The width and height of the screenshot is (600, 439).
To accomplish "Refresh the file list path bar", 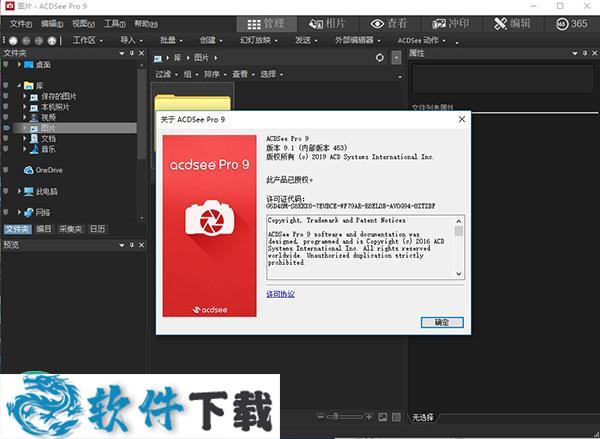I will 379,58.
